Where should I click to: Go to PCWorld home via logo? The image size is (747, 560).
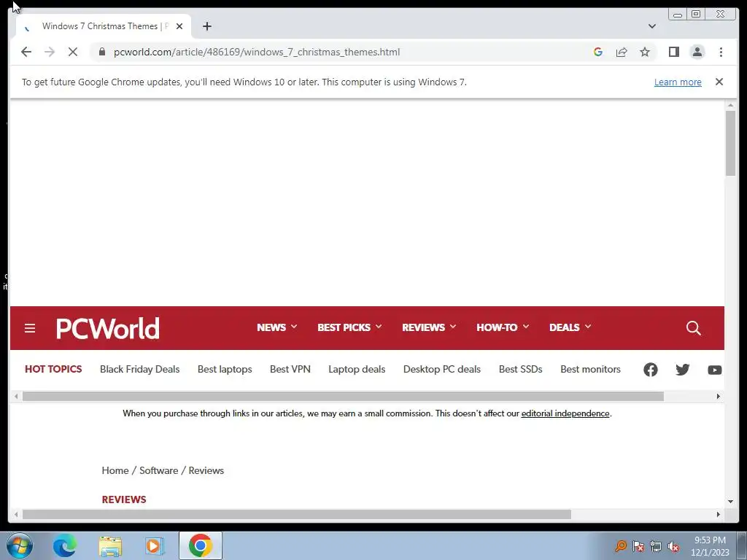108,328
